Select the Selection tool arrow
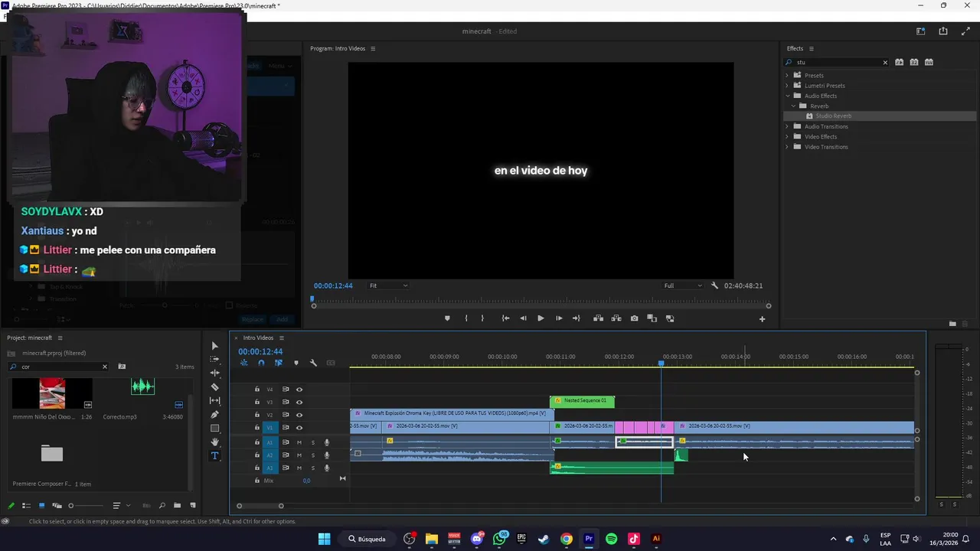Screen dimensions: 980x551 pos(214,346)
